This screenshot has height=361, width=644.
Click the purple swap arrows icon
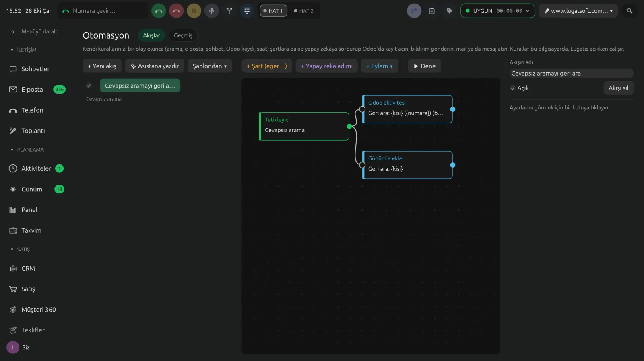(414, 11)
